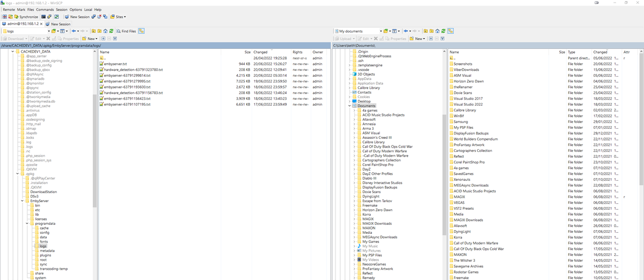Click the remote tree vertical scrollbar
Screen dimensions: 644x280
pyautogui.click(x=94, y=150)
